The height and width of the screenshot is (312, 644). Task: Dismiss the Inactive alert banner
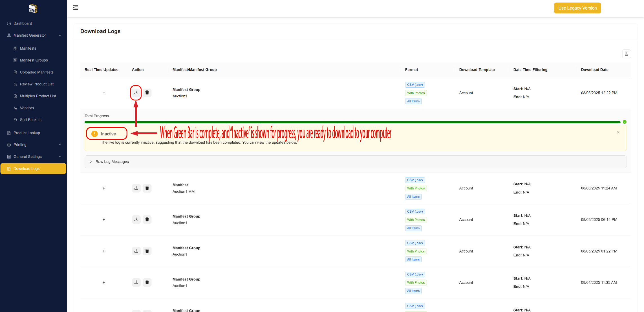pyautogui.click(x=618, y=132)
